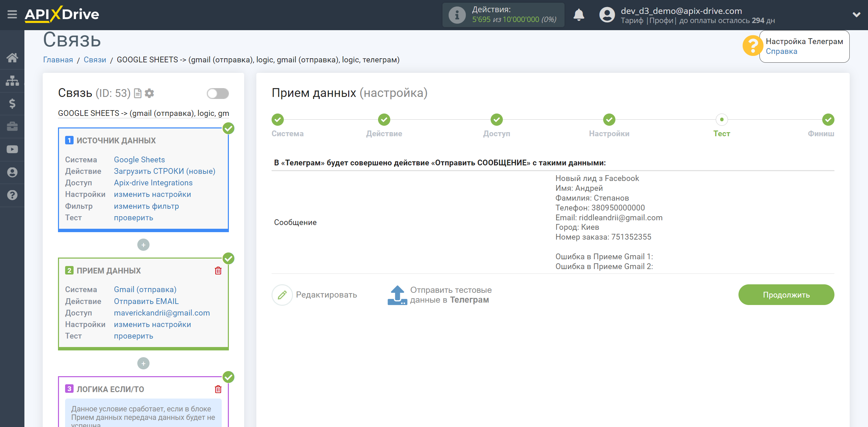This screenshot has height=427, width=868.
Task: Open connections sitemap icon in sidebar
Action: click(12, 81)
